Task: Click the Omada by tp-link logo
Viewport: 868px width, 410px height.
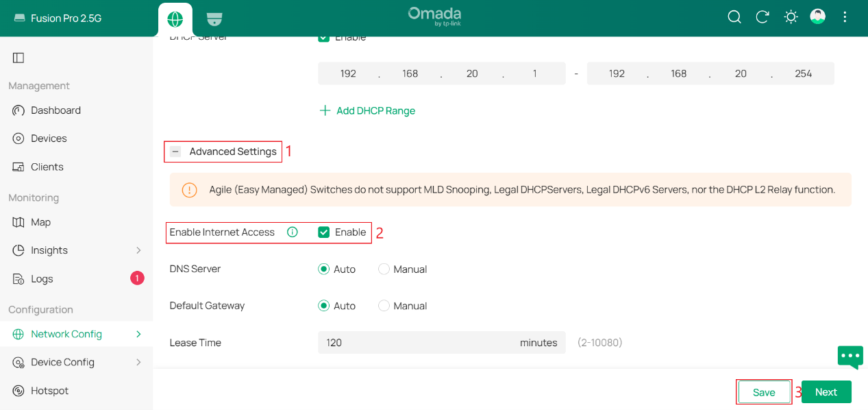Action: (434, 16)
